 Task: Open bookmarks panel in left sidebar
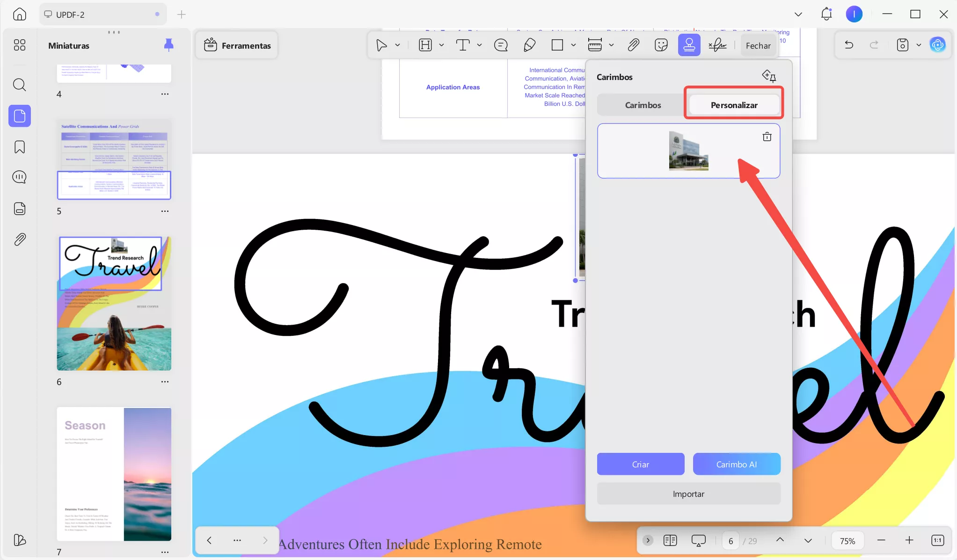20,147
